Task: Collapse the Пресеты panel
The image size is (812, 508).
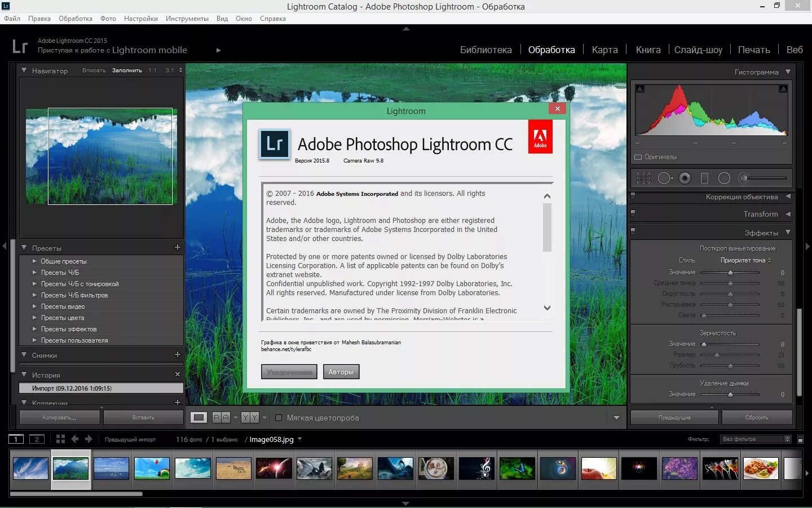Action: coord(24,248)
